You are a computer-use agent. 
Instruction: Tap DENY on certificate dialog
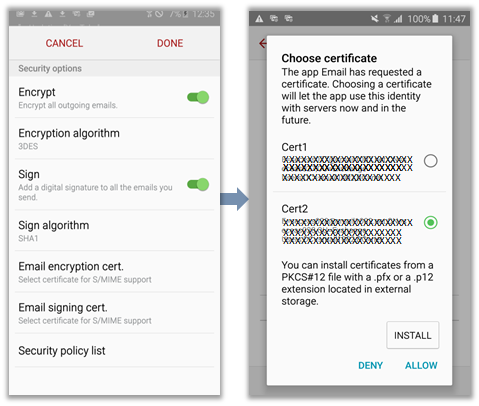[370, 365]
